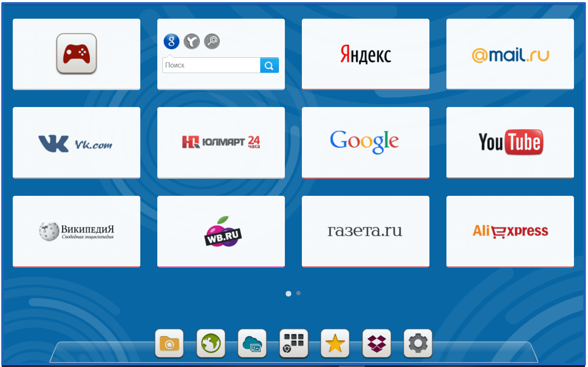
Task: Open the yellow star favorites dock icon
Action: point(335,343)
